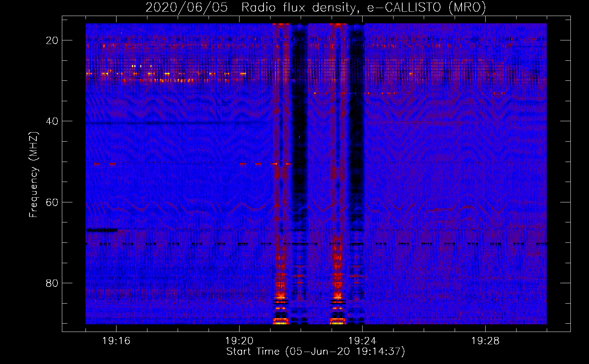The image size is (589, 364).
Task: Click the '19:16' time tick label
Action: [x=116, y=341]
